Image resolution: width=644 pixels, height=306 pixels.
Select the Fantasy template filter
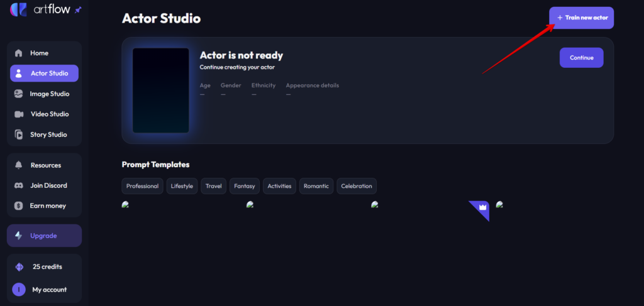[245, 186]
